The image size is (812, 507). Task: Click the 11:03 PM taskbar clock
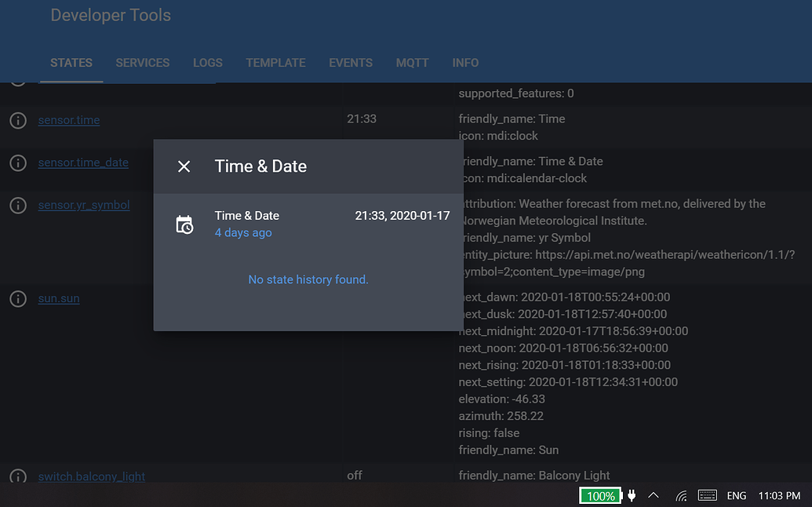click(777, 495)
